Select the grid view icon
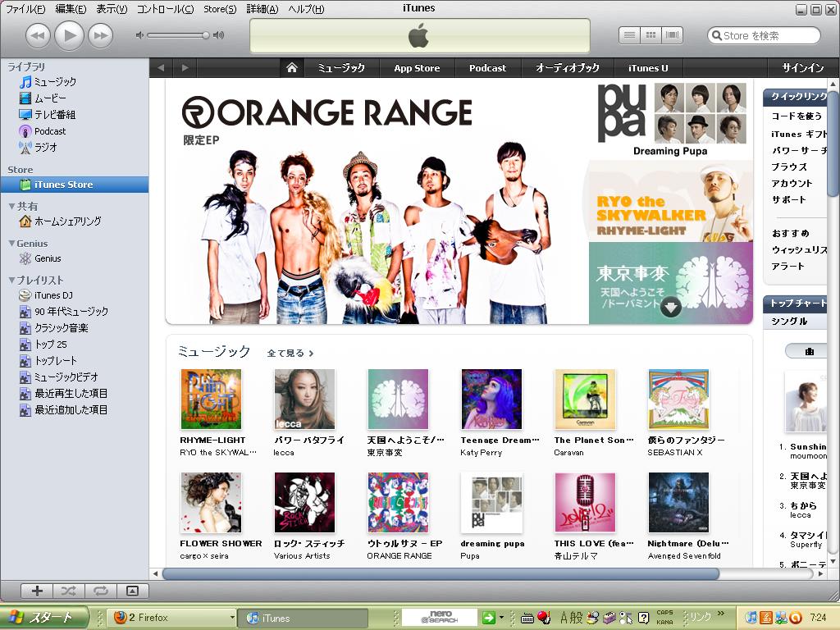840x630 pixels. click(651, 35)
